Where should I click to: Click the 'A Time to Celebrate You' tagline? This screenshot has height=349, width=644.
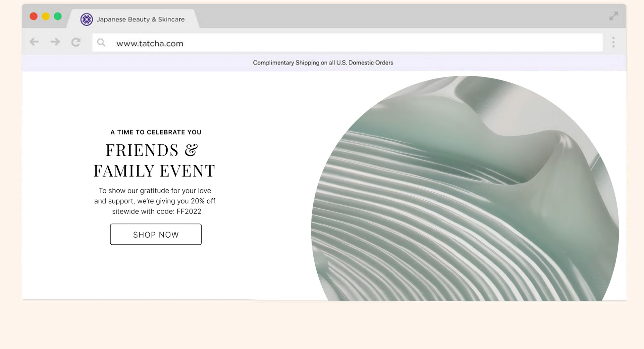(156, 132)
